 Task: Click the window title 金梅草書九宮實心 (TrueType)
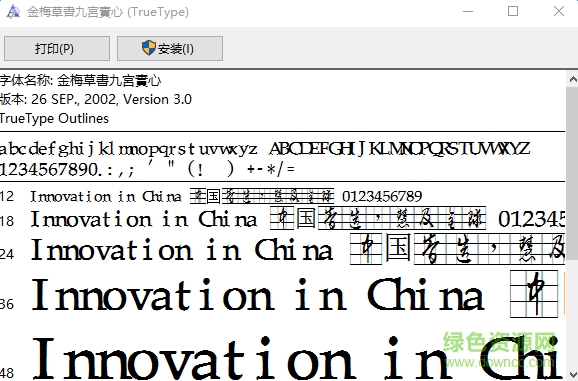click(108, 12)
